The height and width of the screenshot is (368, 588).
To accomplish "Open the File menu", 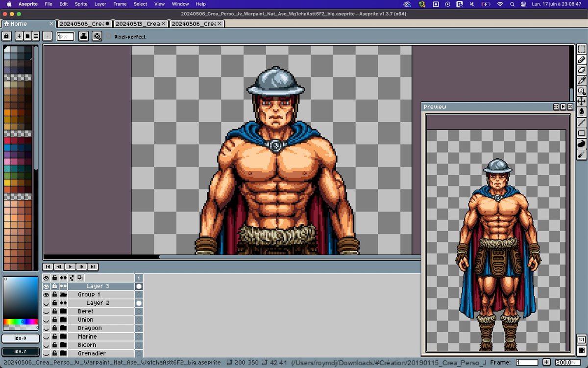I will pos(49,4).
